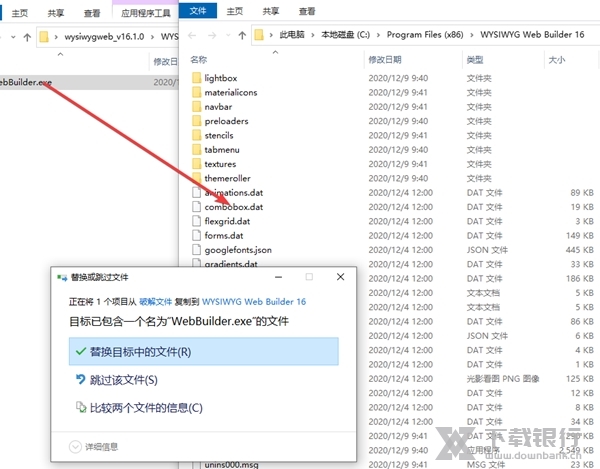
Task: Open 共享 tab in right Explorer window
Action: point(271,11)
